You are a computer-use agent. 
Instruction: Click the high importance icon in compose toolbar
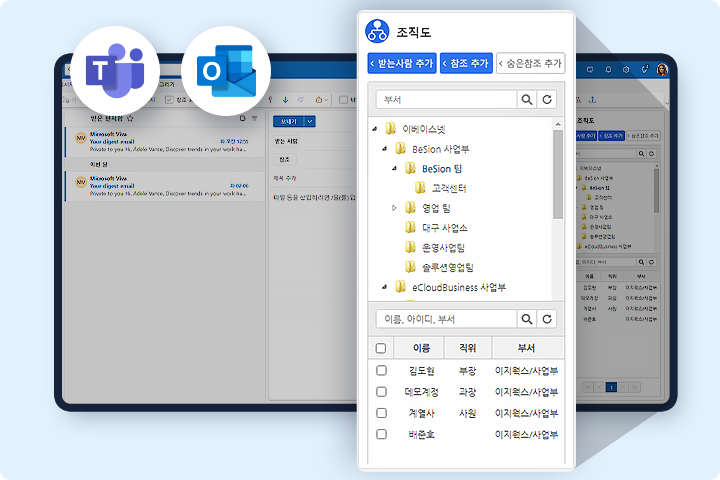pos(270,100)
